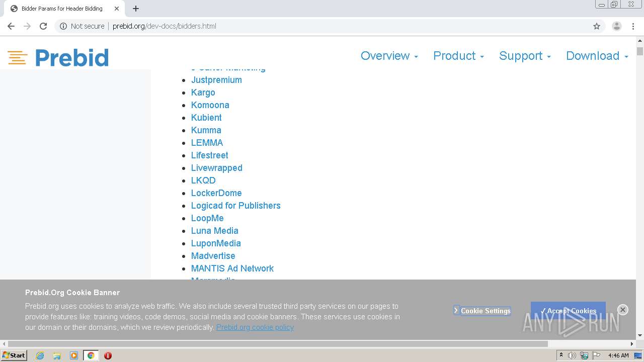Click the Prebid logo

[58, 58]
